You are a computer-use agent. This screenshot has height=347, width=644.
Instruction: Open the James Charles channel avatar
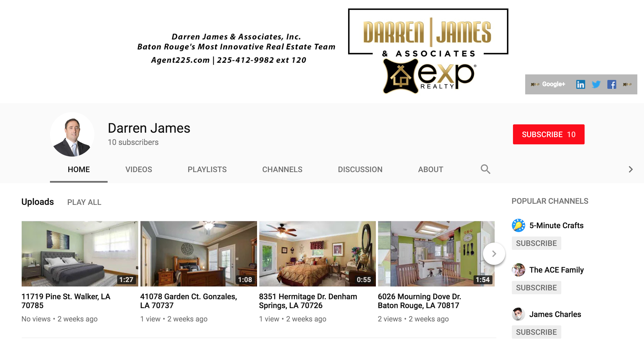click(518, 314)
